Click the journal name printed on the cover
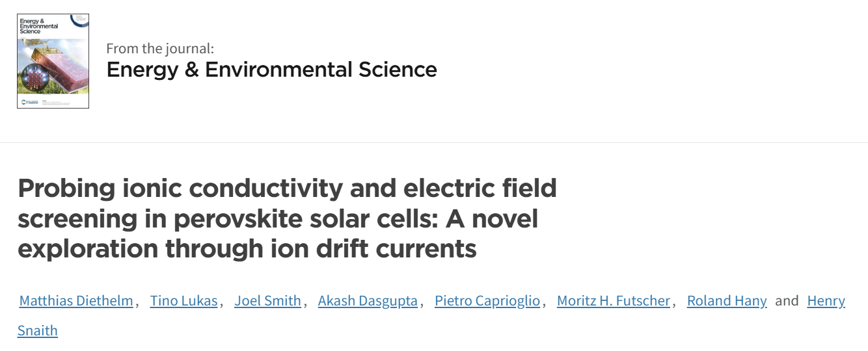Screen dimensions: 868x351 (x=39, y=26)
